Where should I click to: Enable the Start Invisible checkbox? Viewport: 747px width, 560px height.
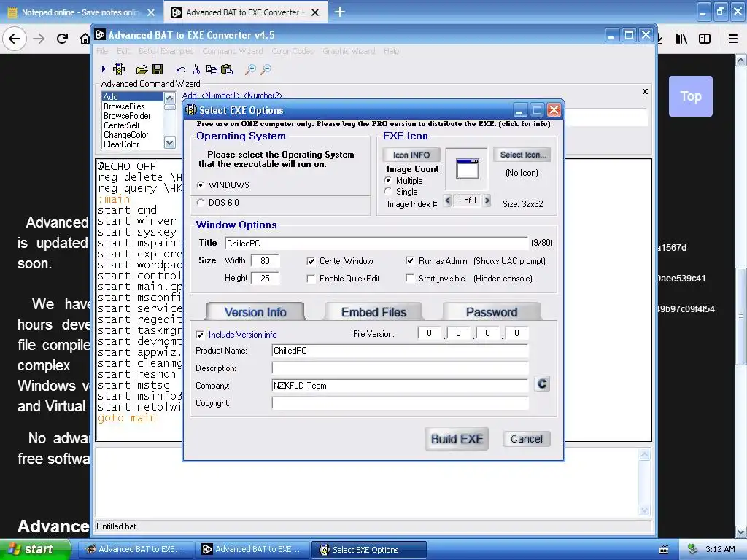[410, 278]
